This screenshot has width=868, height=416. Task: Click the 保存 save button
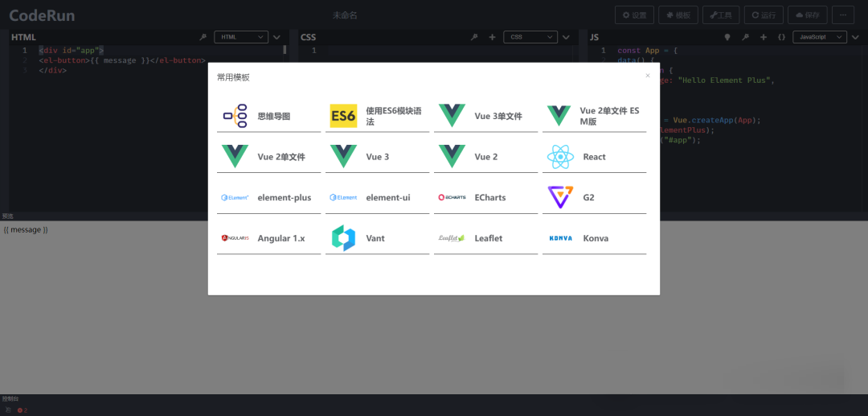[807, 15]
